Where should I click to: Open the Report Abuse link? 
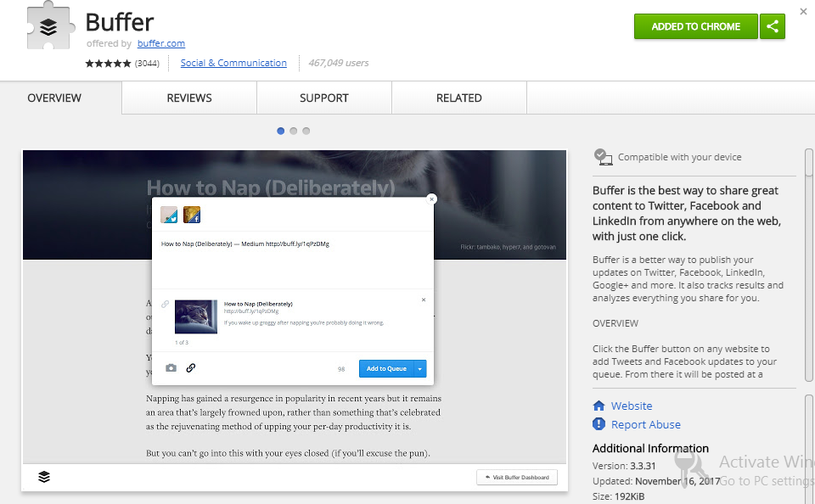pyautogui.click(x=645, y=424)
